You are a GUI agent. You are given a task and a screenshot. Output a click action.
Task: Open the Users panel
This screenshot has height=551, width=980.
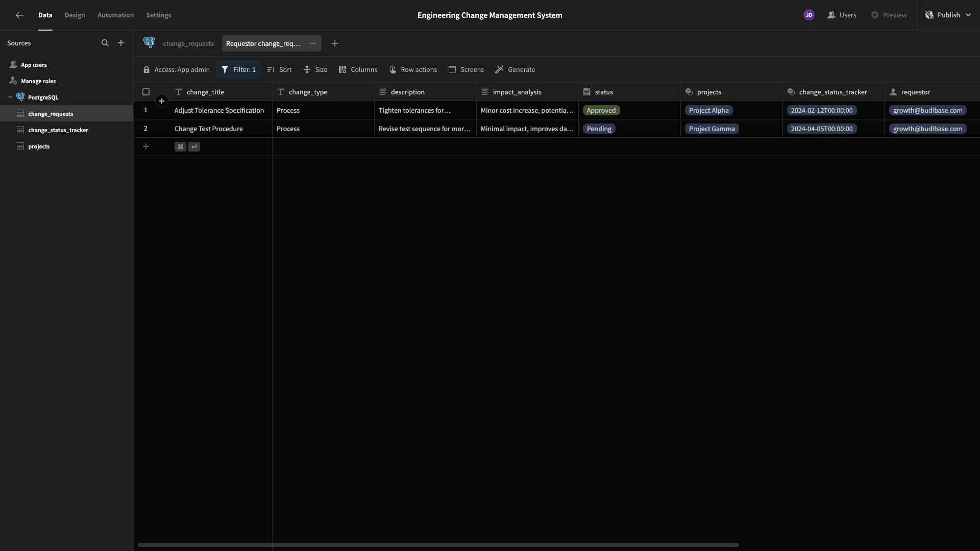pyautogui.click(x=842, y=15)
